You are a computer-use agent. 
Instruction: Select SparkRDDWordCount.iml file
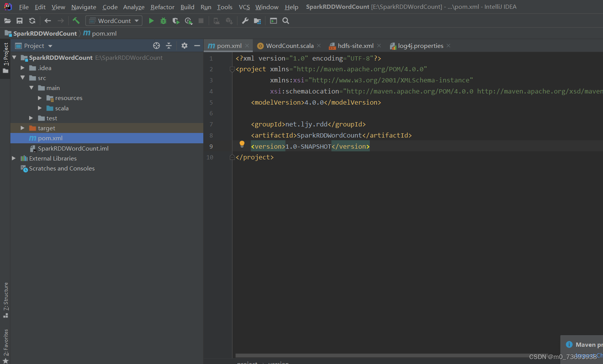pyautogui.click(x=107, y=148)
